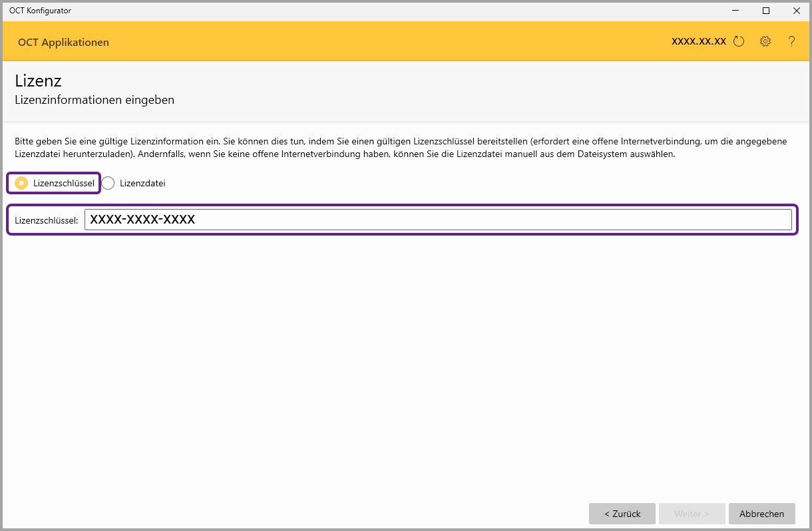Screen dimensions: 812x531
Task: Click the Lizenzschlüssel: label left of the input
Action: (x=46, y=220)
